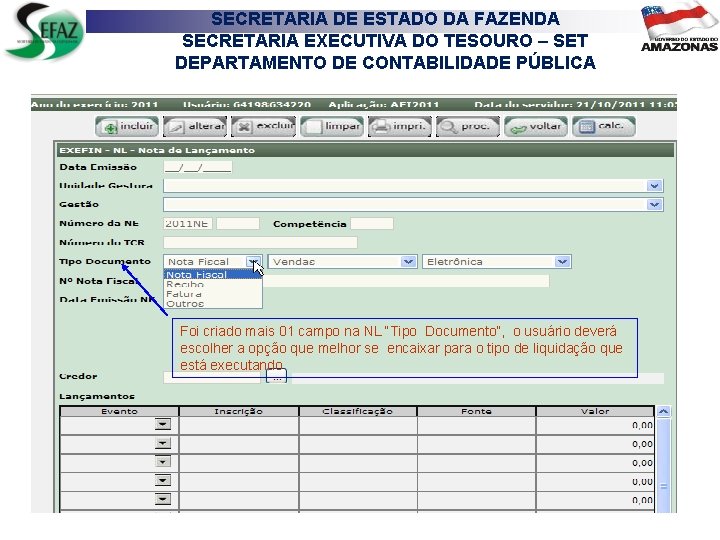Open Evento dropdown in first lançamento row
The width and height of the screenshot is (720, 540).
pos(163,424)
